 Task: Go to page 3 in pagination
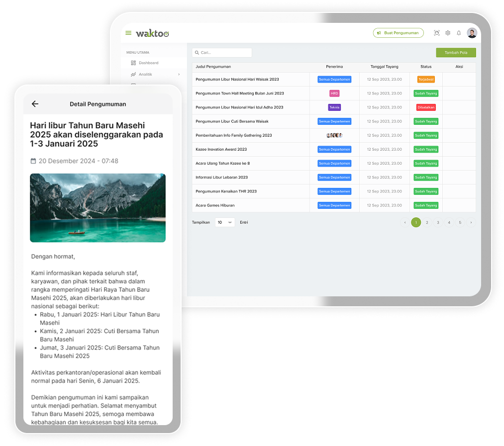(x=438, y=223)
